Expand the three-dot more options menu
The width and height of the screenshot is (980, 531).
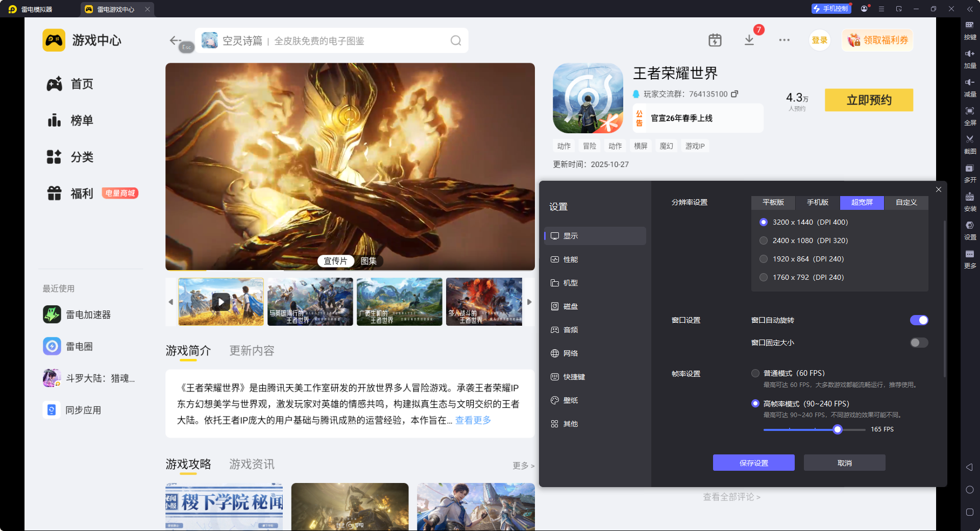click(784, 40)
